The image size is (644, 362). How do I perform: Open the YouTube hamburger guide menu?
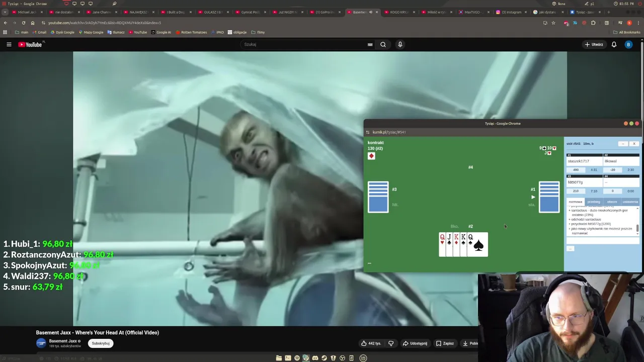pyautogui.click(x=9, y=45)
